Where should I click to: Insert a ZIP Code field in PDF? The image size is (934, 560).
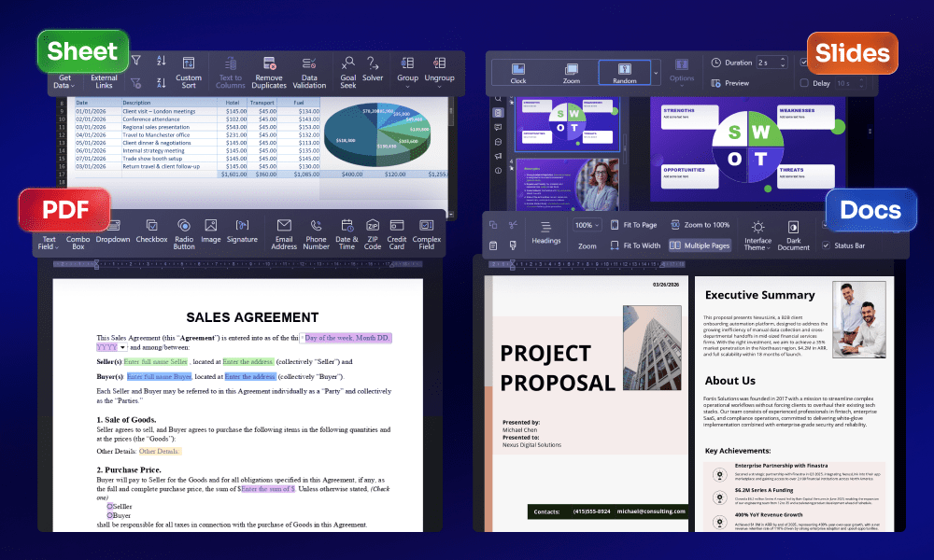tap(373, 234)
